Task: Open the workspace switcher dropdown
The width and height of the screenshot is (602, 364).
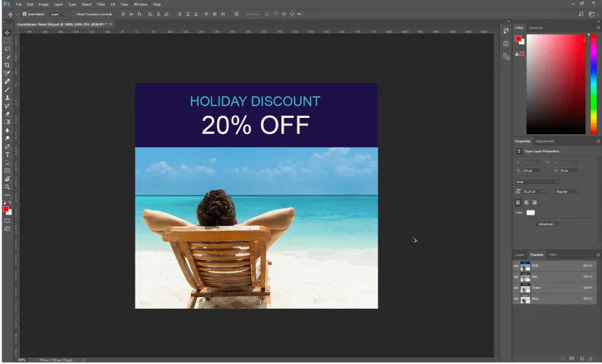Action: [593, 14]
